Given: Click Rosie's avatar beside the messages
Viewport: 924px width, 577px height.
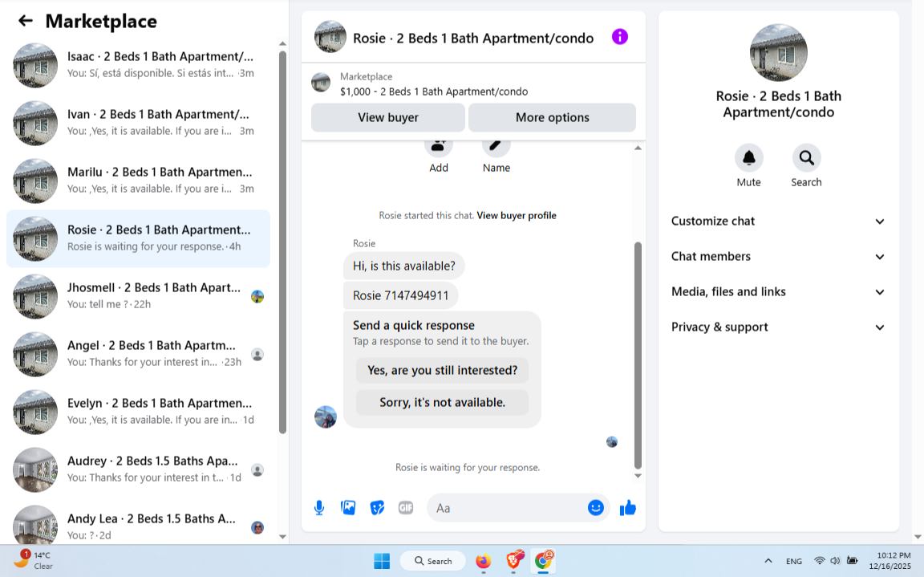Looking at the screenshot, I should [x=326, y=416].
